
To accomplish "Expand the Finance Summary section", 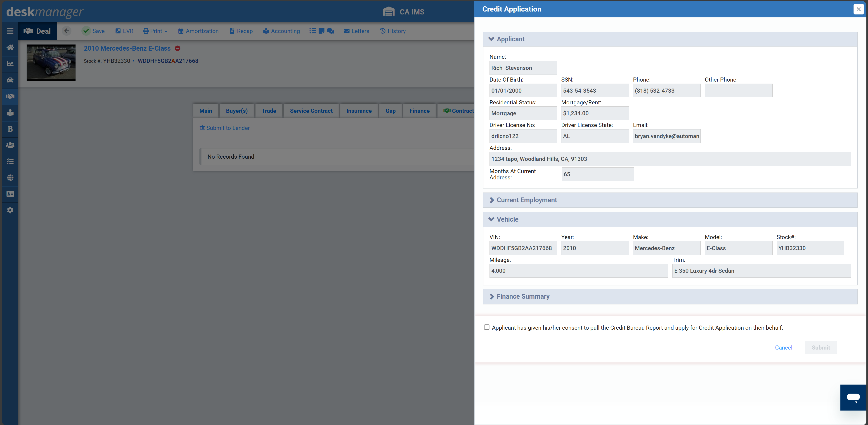I will coord(670,296).
